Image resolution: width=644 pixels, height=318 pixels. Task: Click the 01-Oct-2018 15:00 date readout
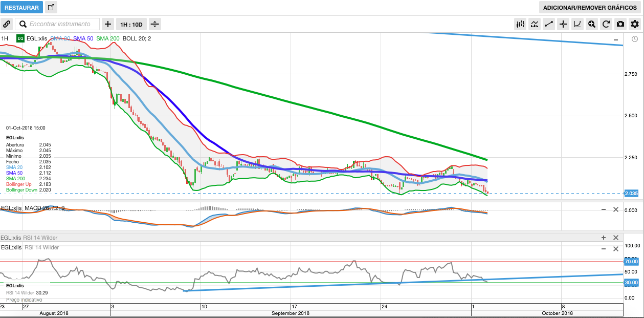coord(26,128)
